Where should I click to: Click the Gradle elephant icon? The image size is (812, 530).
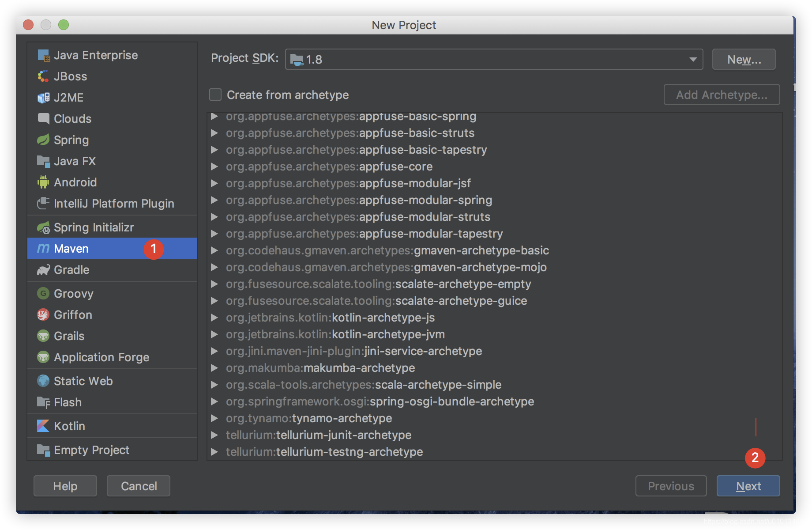point(43,270)
